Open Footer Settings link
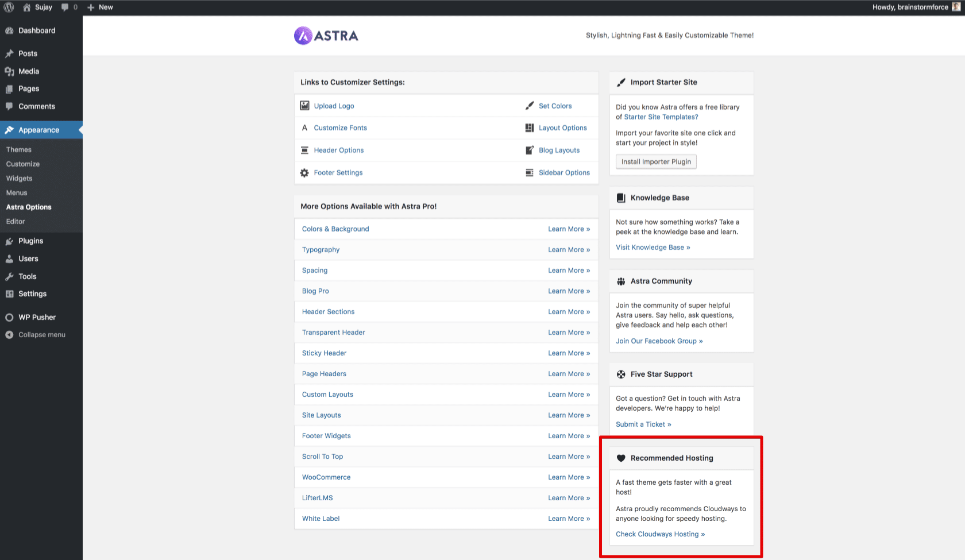 point(338,173)
